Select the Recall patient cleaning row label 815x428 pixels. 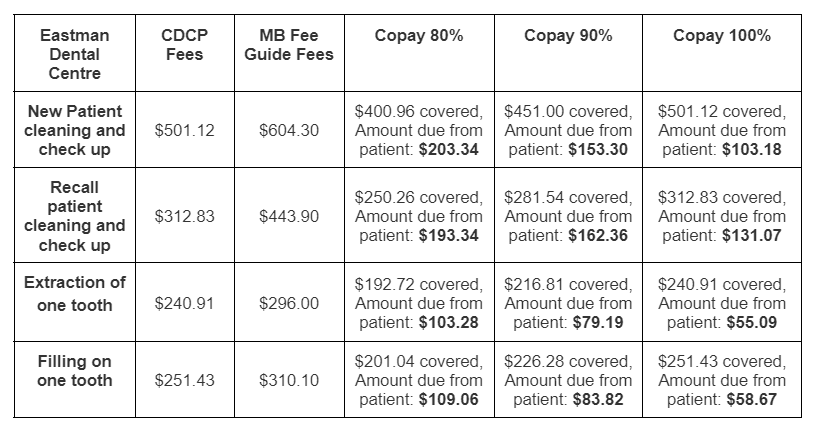tap(75, 216)
